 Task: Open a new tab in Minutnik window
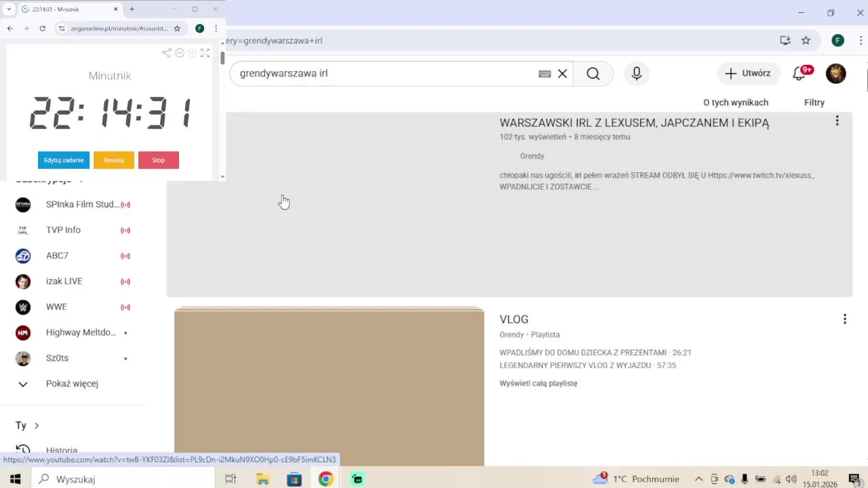[132, 9]
